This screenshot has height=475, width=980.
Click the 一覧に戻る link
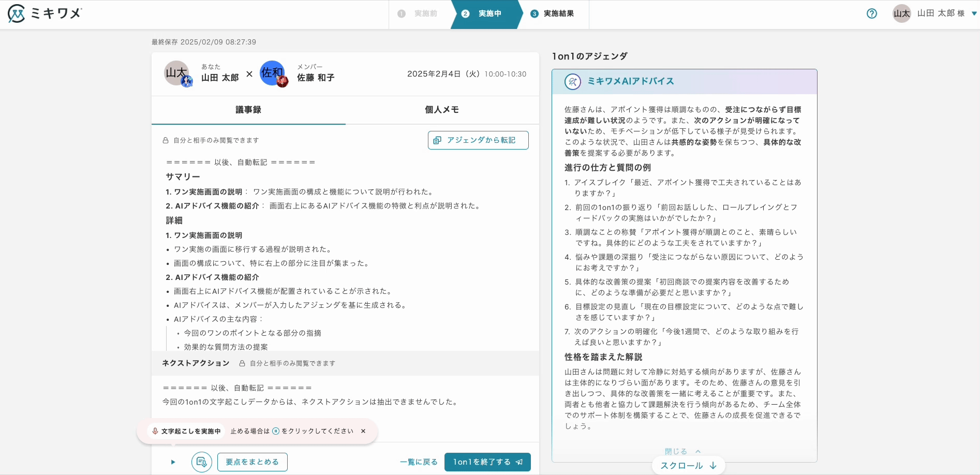pyautogui.click(x=419, y=462)
